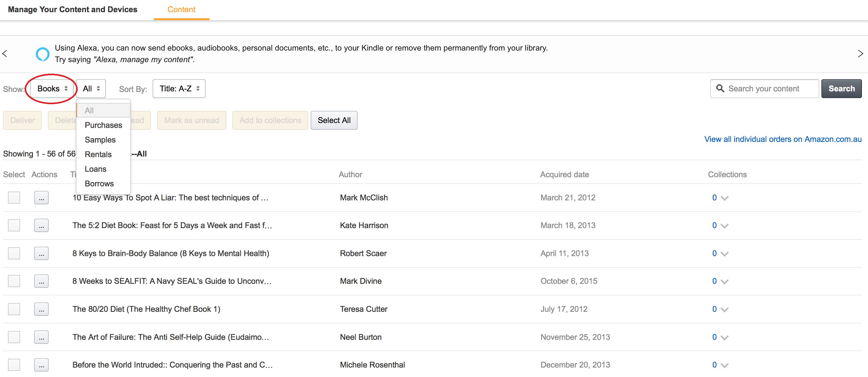
Task: Expand the collections chevron for the Kate Harrison book
Action: [x=724, y=226]
